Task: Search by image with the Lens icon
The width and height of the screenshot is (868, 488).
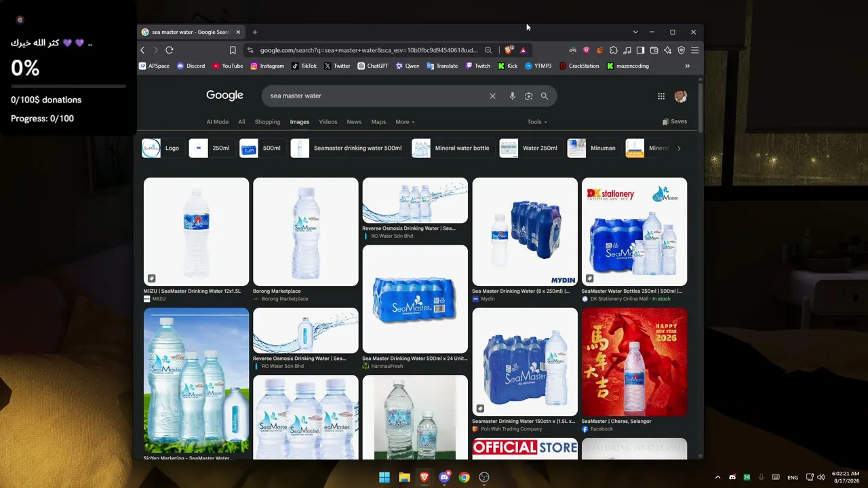Action: [529, 96]
